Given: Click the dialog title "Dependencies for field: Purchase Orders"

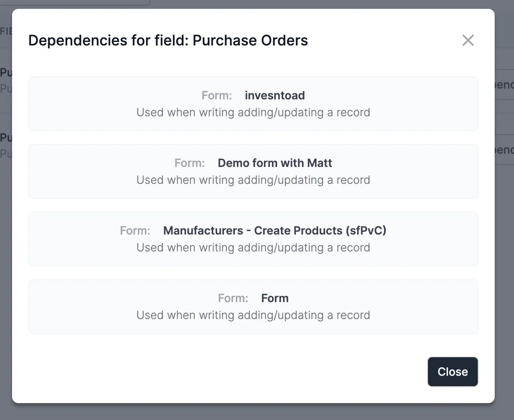Looking at the screenshot, I should click(x=168, y=40).
